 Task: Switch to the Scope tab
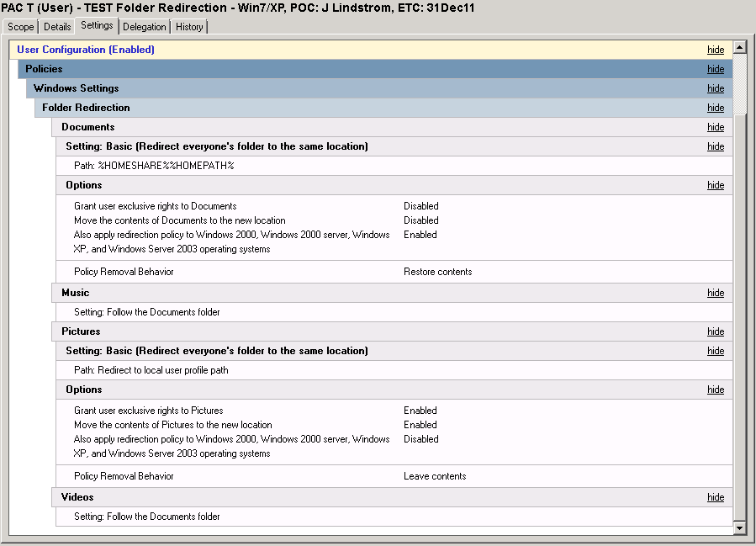(x=19, y=26)
